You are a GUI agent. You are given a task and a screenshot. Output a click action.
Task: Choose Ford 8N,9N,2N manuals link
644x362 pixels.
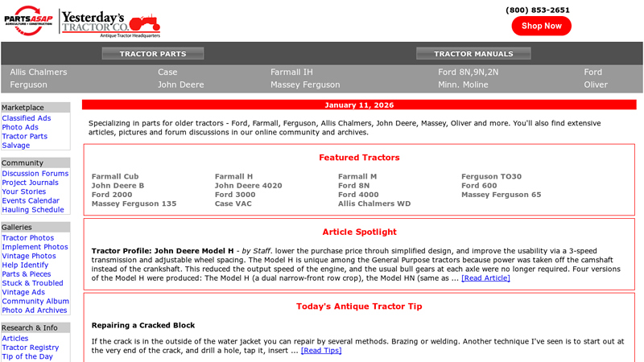[468, 72]
